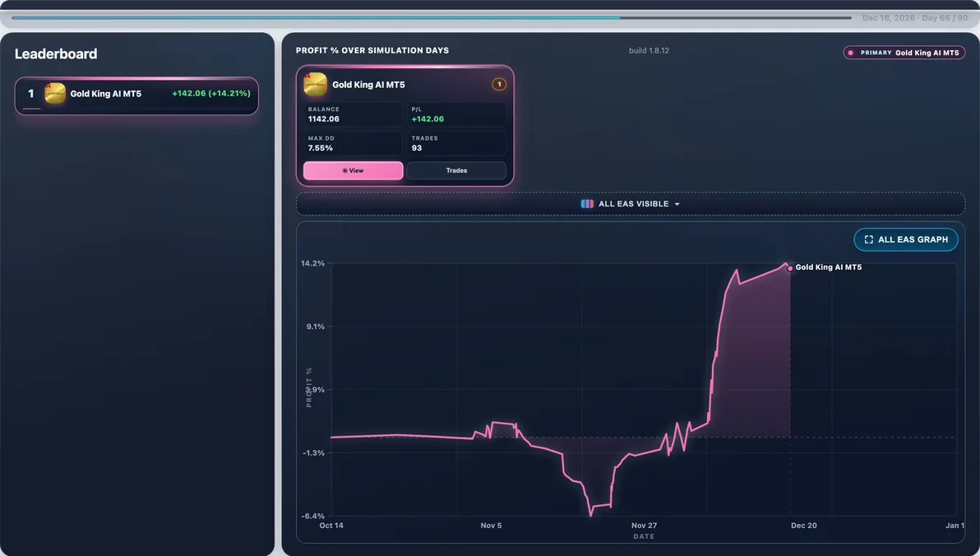Click the Dec 20 date axis label
The image size is (980, 556).
[x=804, y=526]
